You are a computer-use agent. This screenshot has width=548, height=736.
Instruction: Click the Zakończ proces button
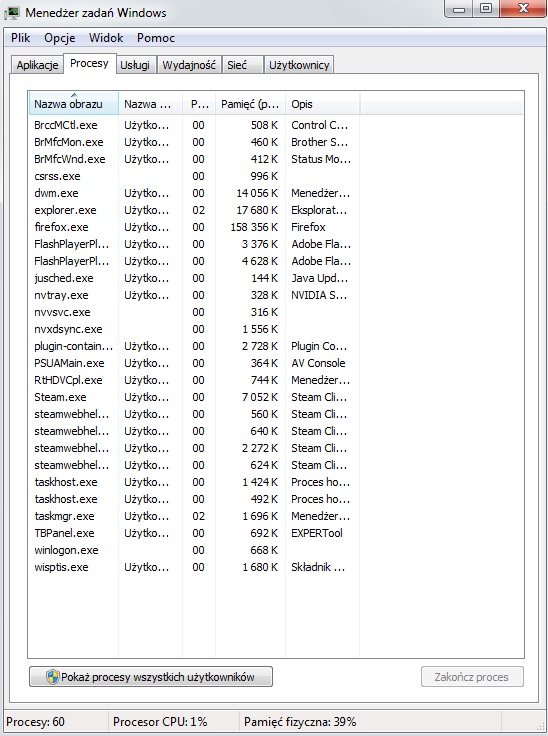[472, 677]
